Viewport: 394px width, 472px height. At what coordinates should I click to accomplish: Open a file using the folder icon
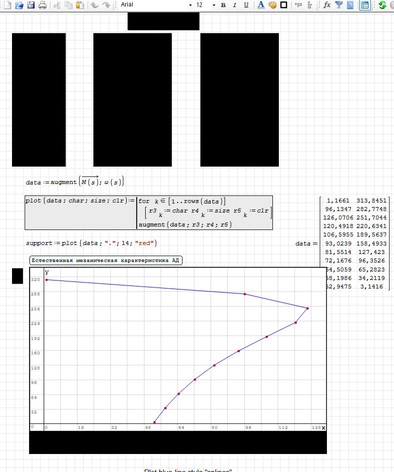pyautogui.click(x=19, y=5)
